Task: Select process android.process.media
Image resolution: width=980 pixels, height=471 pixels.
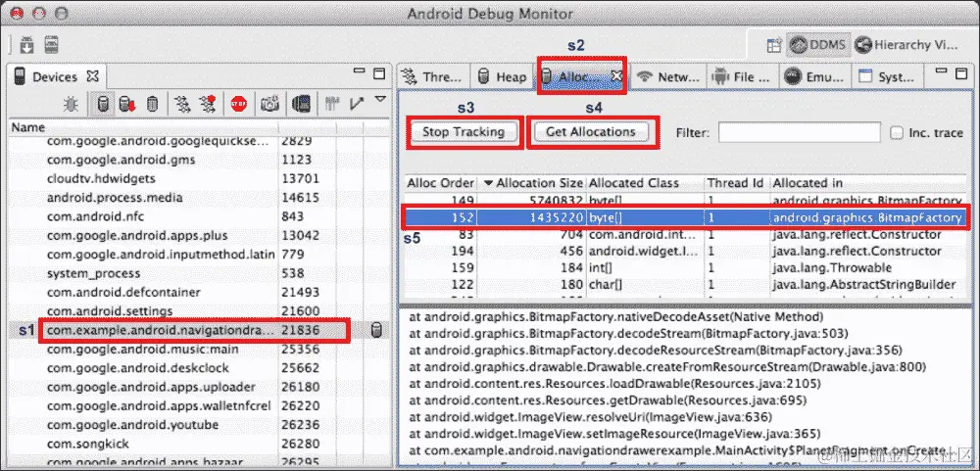Action: pyautogui.click(x=199, y=198)
